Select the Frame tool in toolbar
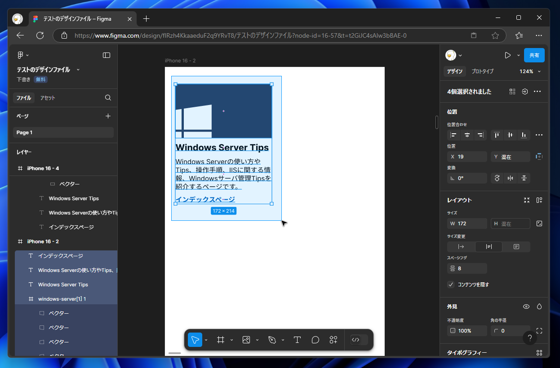 click(221, 340)
